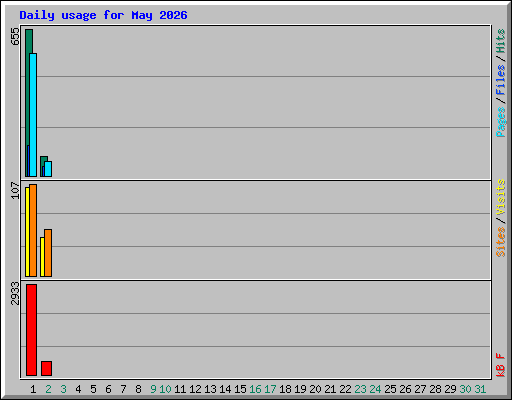This screenshot has height=400, width=512.
Task: Click day 13 label on the x-axis
Action: pyautogui.click(x=210, y=389)
